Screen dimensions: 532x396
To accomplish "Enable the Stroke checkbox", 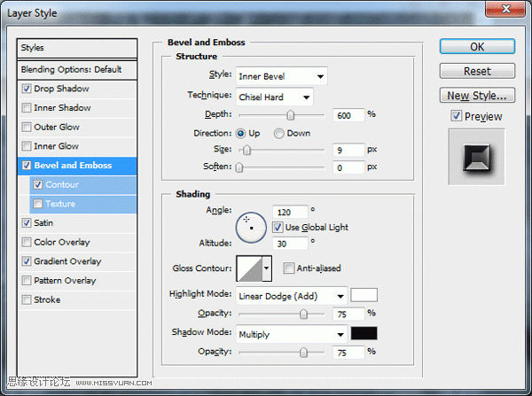I will tap(27, 299).
